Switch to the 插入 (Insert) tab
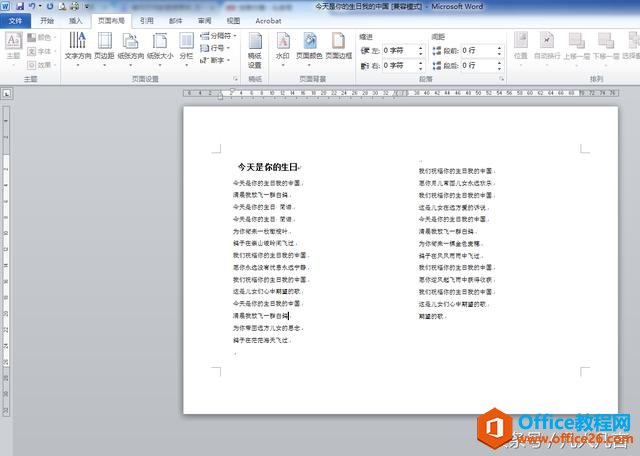The image size is (640, 456). tap(76, 21)
